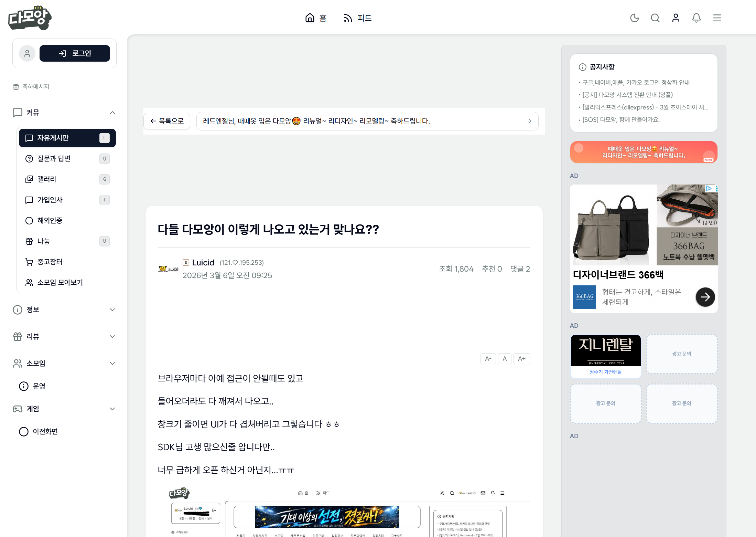Open search with the magnifier icon

[x=655, y=18]
